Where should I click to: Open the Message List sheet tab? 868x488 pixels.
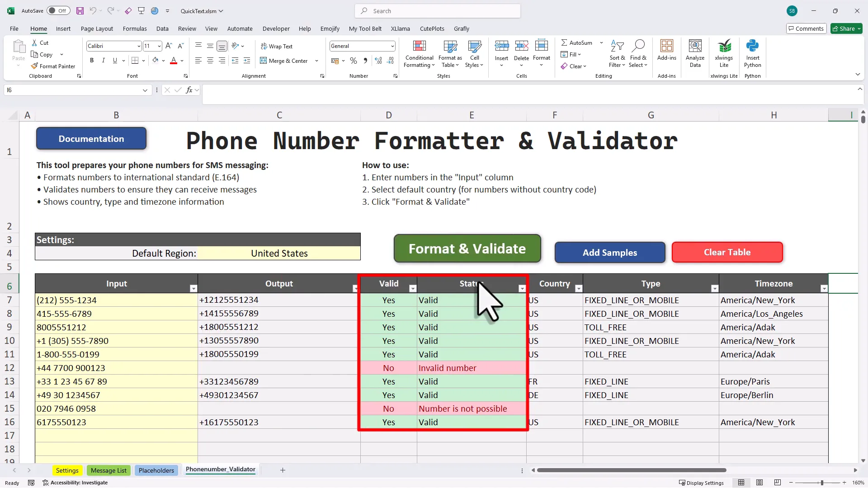pyautogui.click(x=108, y=470)
